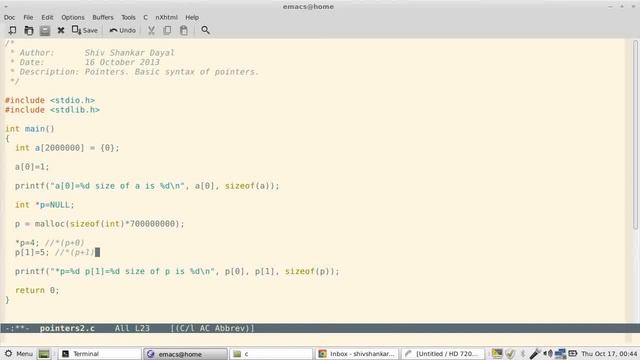Click the modified status -:**- in the mode line
This screenshot has width=640, height=360.
17,328
